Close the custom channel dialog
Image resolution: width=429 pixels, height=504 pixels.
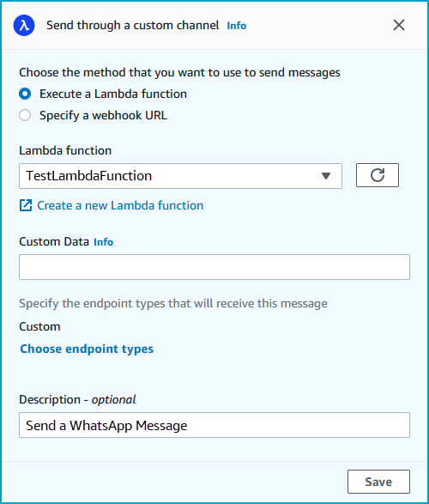(399, 25)
